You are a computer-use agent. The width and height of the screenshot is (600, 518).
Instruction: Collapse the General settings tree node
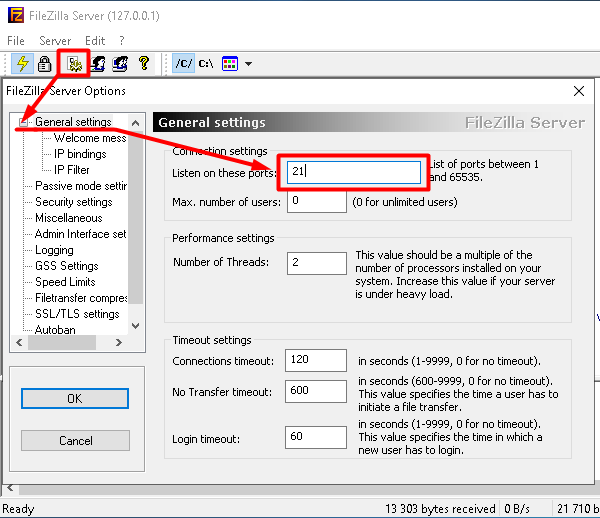pos(25,123)
